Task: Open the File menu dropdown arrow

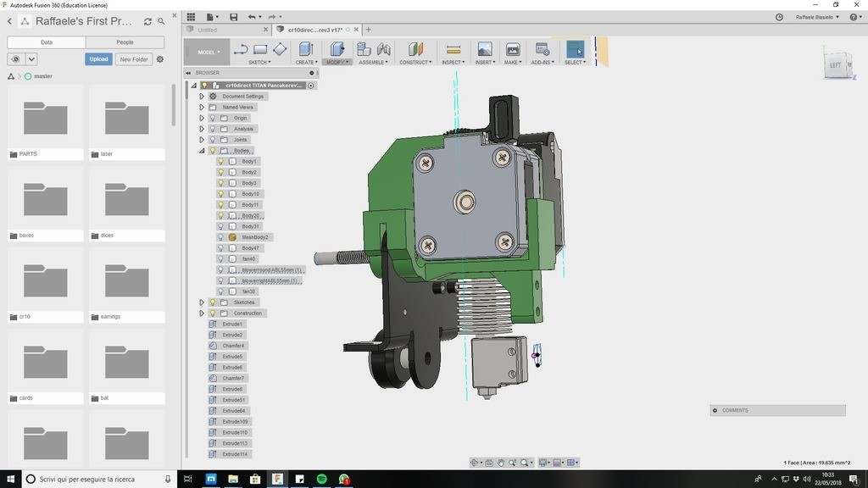Action: click(217, 17)
